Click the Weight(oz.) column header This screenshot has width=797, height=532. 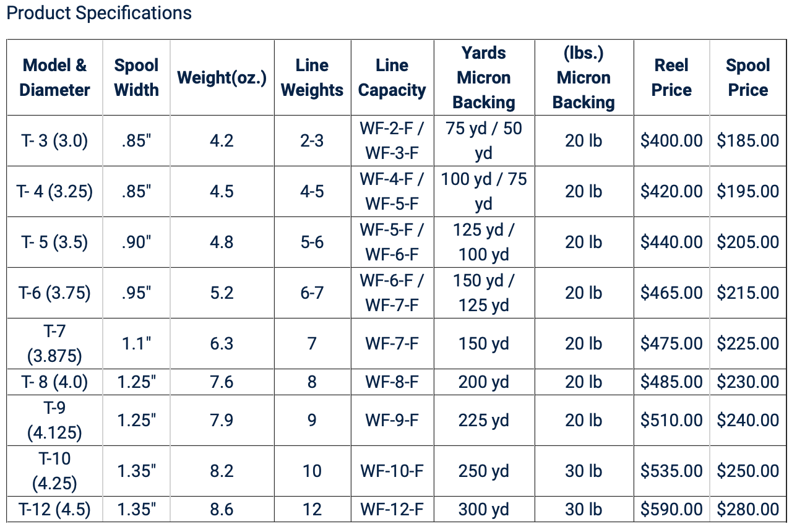click(222, 78)
